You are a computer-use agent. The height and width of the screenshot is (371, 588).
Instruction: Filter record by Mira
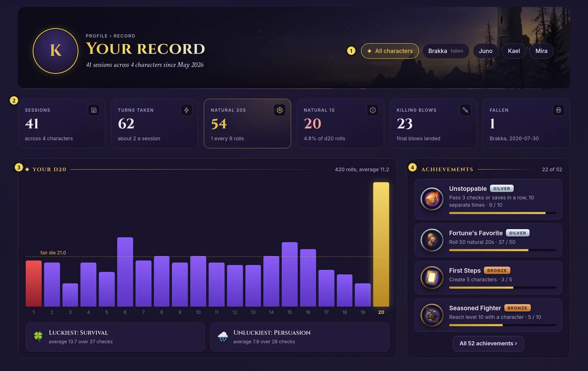(541, 51)
